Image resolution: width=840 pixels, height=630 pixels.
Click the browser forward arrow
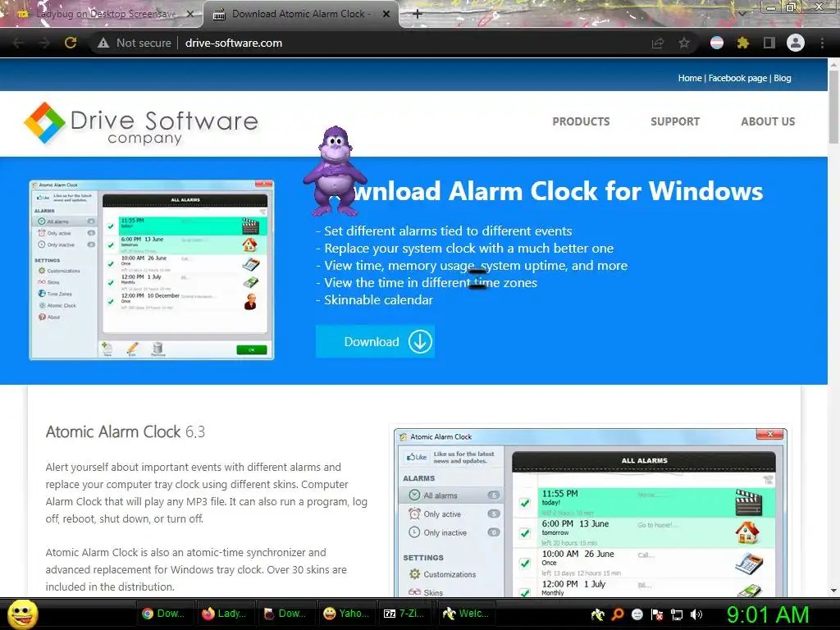[x=44, y=43]
